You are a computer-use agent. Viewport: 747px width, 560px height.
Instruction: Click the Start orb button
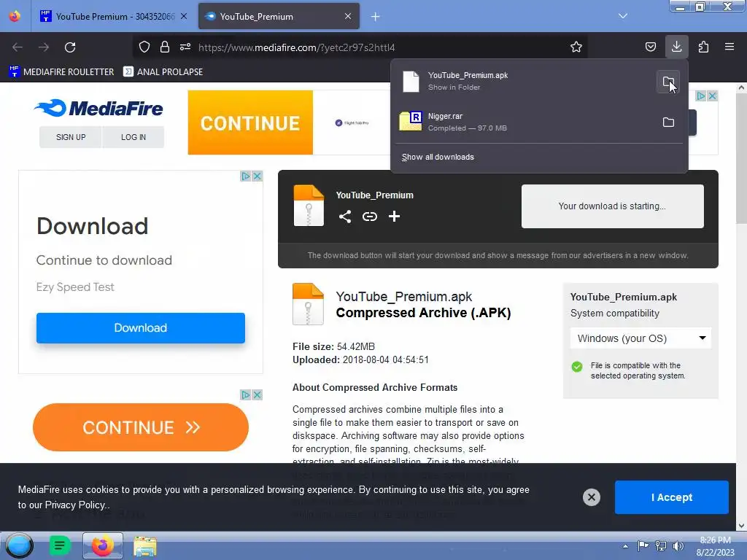click(20, 545)
